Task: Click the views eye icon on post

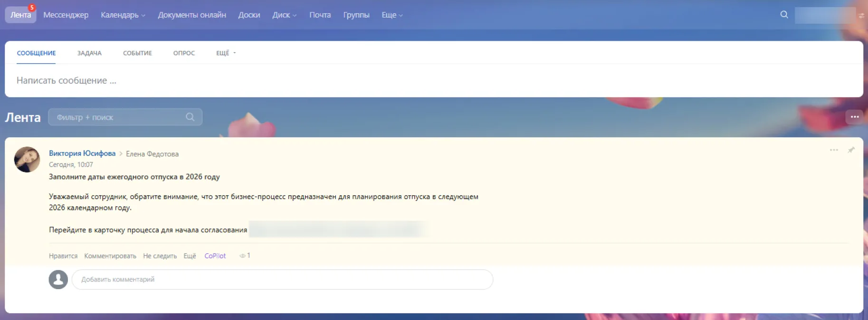Action: click(x=242, y=256)
